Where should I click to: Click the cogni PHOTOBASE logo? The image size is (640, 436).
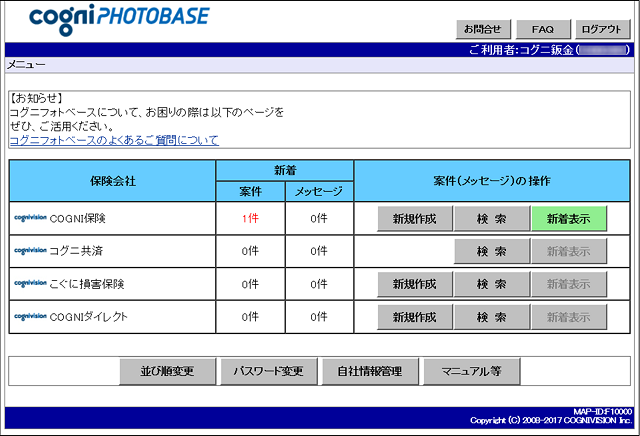(x=119, y=19)
